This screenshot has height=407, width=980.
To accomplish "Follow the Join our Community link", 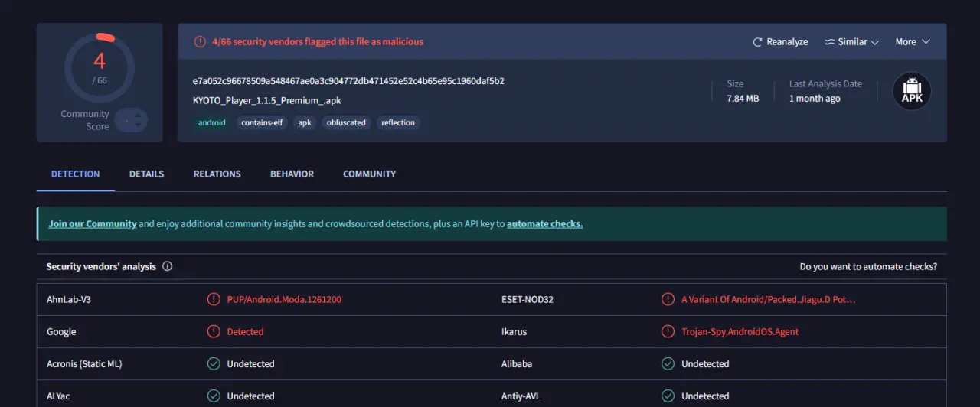I will (x=93, y=224).
